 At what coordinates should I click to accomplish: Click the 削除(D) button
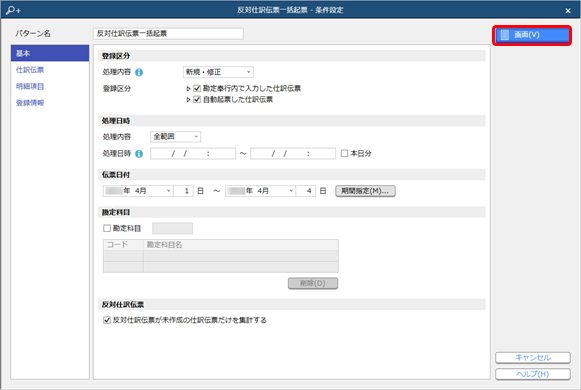tap(313, 283)
